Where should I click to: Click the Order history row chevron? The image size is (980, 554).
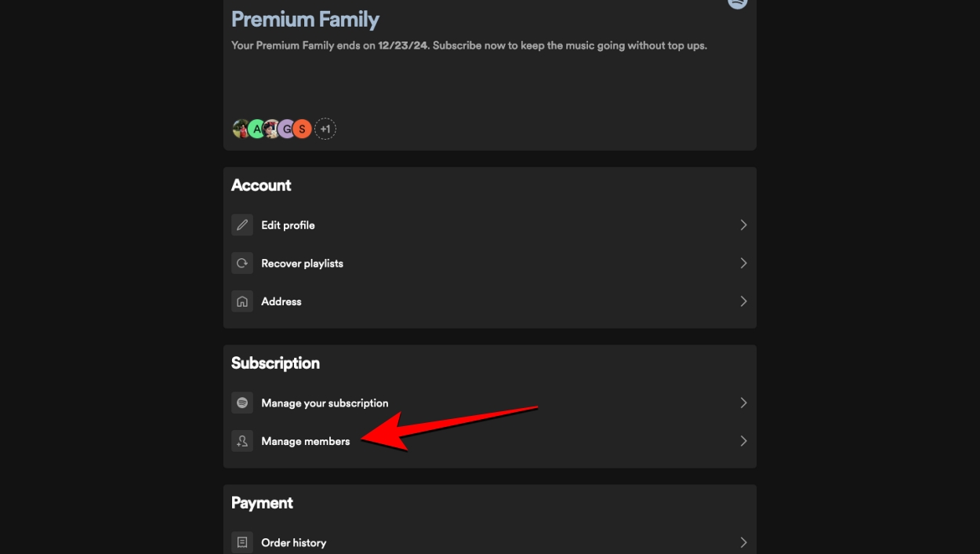pyautogui.click(x=743, y=541)
